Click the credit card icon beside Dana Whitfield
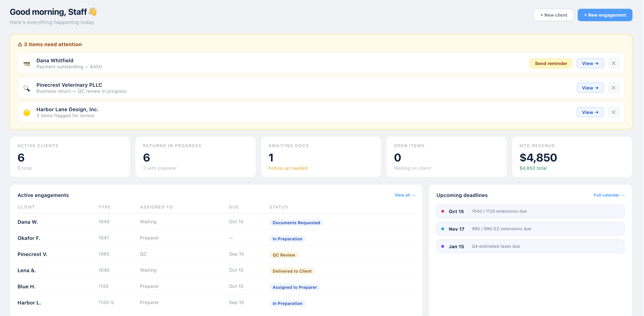The image size is (644, 316). point(27,64)
